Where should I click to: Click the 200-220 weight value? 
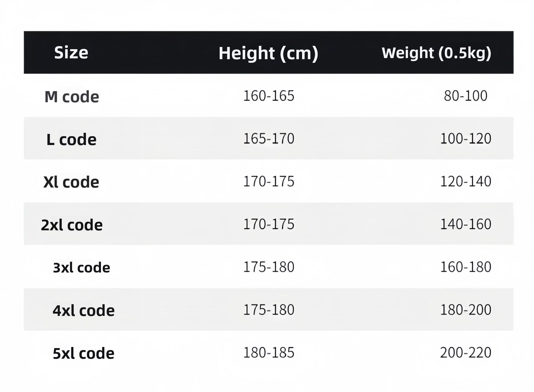466,353
